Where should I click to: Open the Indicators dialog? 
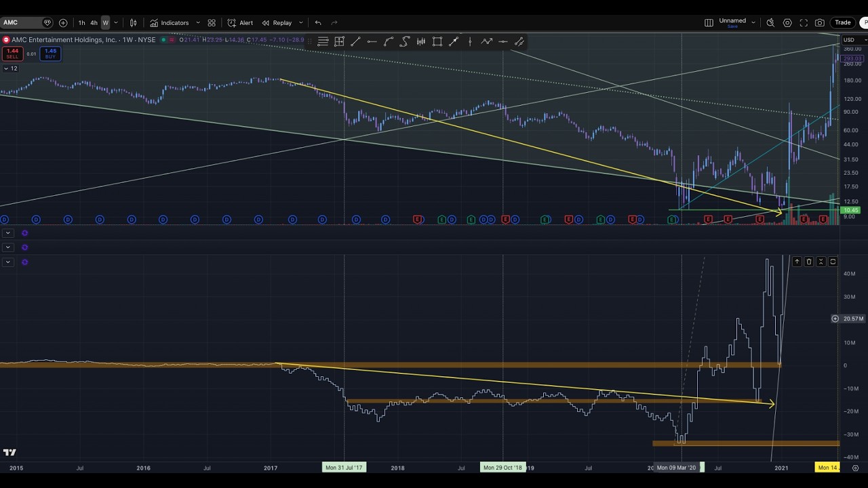click(x=170, y=22)
